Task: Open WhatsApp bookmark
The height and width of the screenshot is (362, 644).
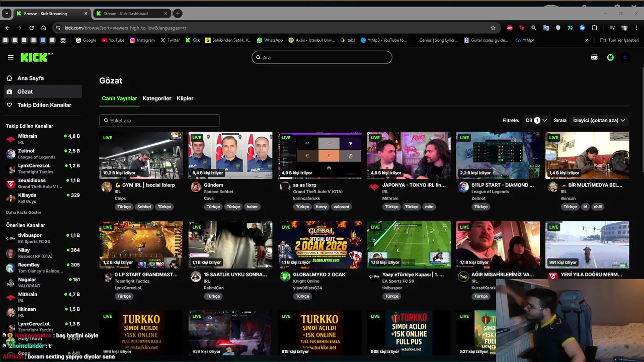Action: (x=270, y=40)
